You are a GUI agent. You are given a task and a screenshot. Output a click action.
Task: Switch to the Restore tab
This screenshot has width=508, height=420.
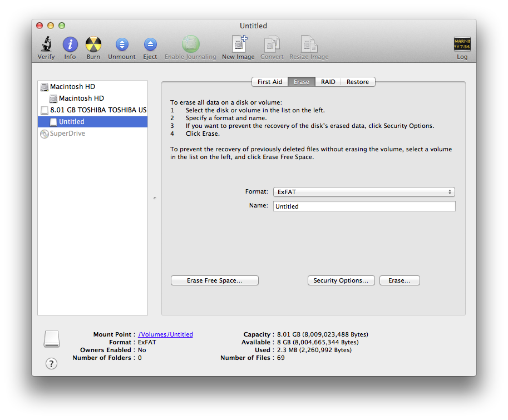[x=358, y=82]
